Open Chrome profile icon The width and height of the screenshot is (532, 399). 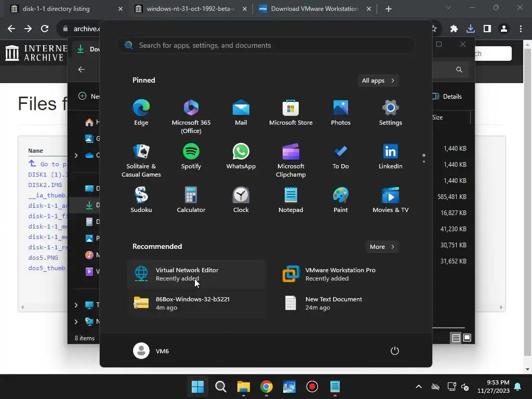pos(504,29)
